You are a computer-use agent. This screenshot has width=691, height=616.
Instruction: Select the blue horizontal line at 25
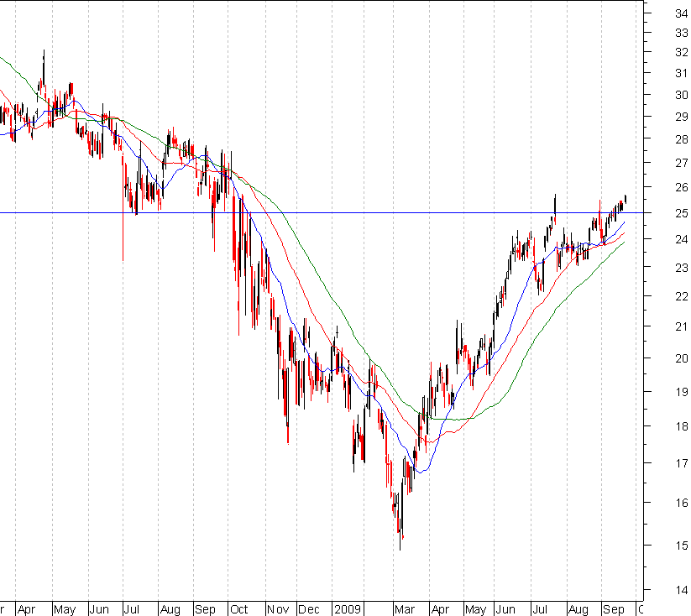(322, 213)
